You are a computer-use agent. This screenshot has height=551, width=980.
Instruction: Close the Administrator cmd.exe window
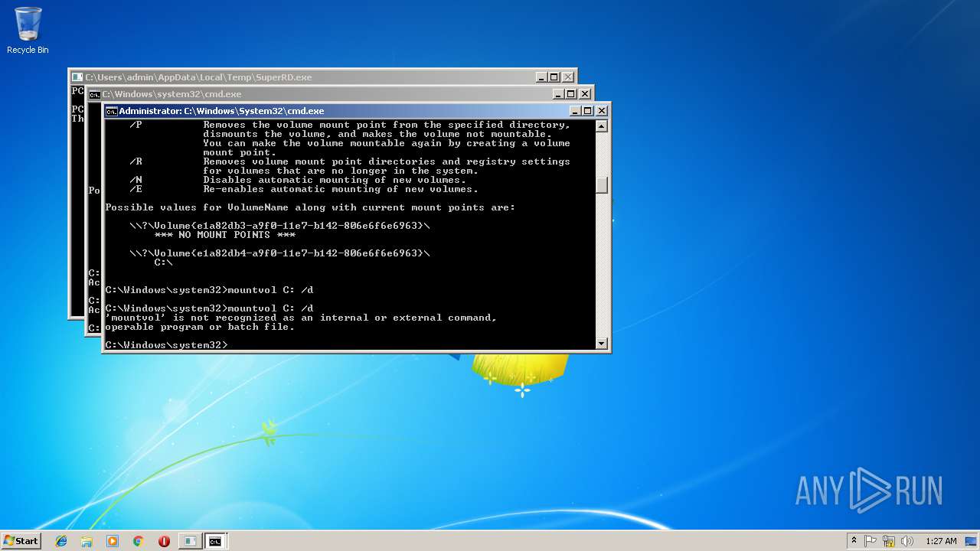[601, 111]
